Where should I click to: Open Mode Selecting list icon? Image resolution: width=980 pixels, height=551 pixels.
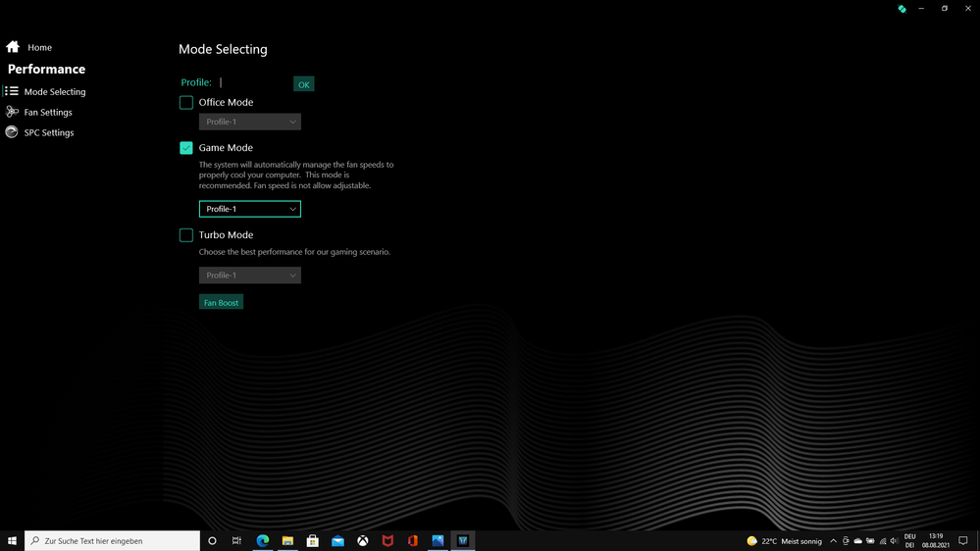tap(12, 91)
